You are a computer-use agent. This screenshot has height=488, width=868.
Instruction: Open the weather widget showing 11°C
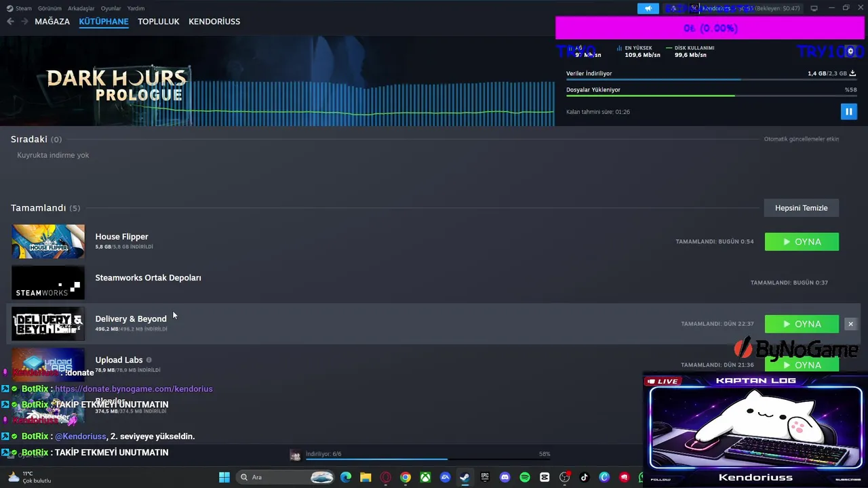point(28,477)
